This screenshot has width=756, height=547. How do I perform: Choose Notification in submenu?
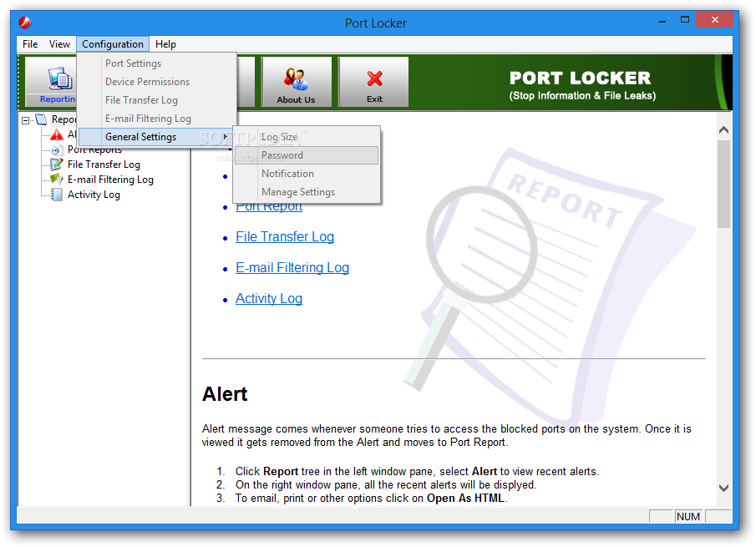click(x=307, y=174)
